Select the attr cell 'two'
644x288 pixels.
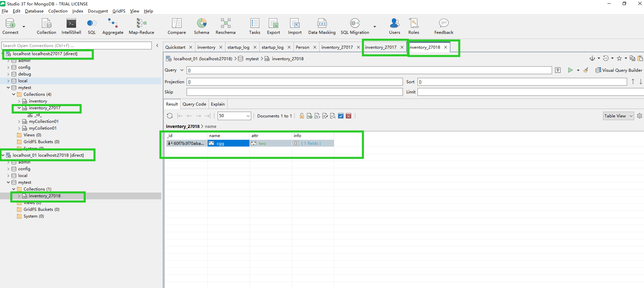(271, 143)
